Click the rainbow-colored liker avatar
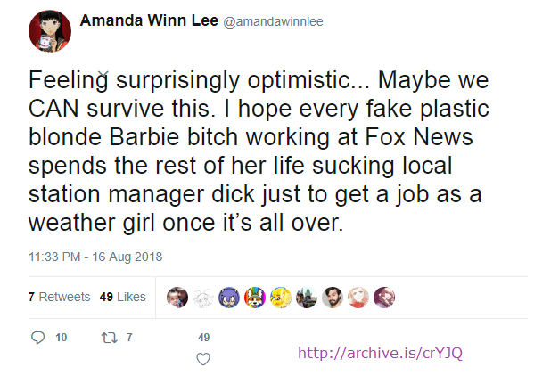559x392 pixels. point(256,297)
